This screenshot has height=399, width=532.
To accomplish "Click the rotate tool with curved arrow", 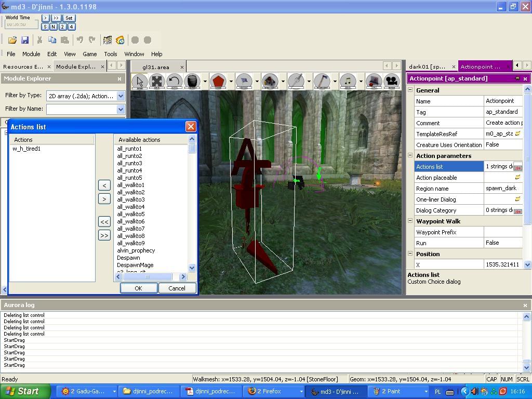I will click(174, 82).
